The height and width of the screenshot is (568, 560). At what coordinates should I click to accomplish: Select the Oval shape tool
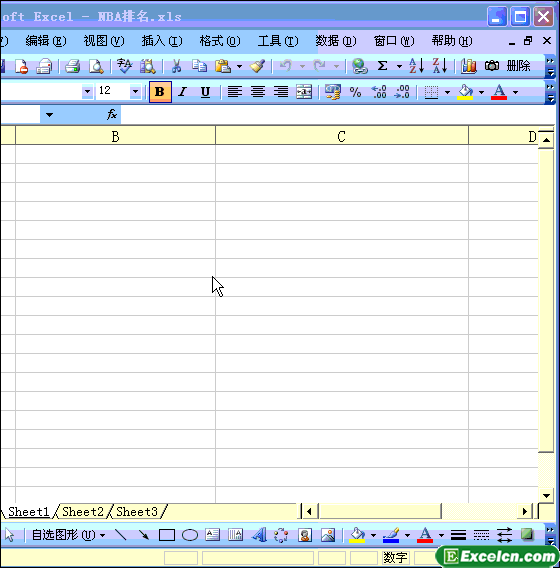coord(189,535)
